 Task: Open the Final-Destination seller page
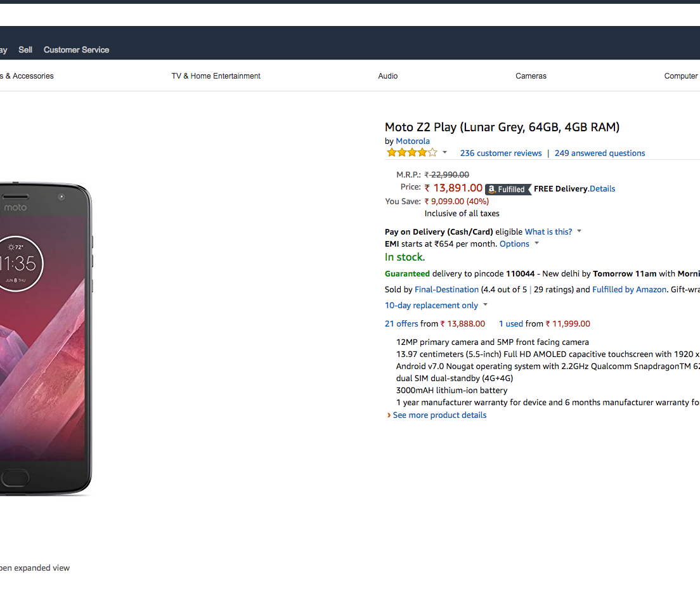446,289
